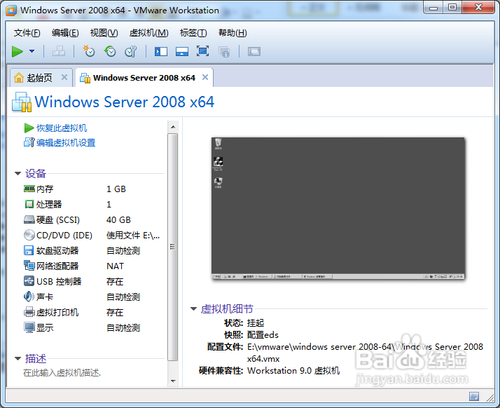Open the power options dropdown arrow
Image resolution: width=500 pixels, height=408 pixels.
click(x=32, y=51)
